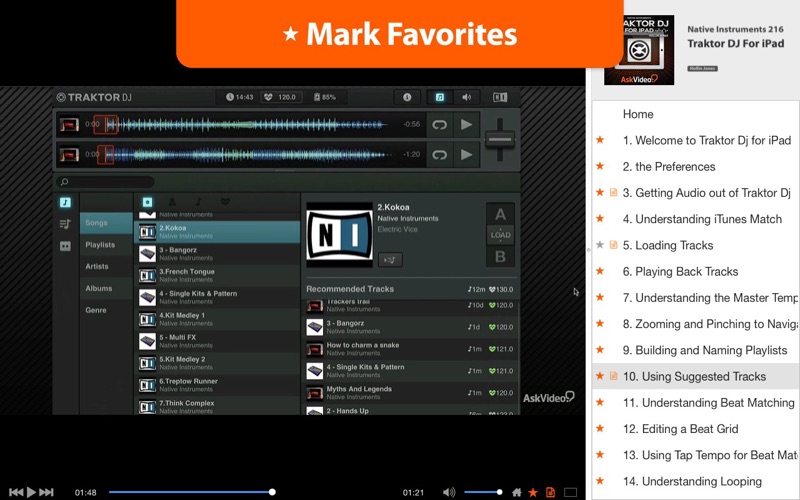Toggle favorite star for 3. Getting Audio out
Image resolution: width=800 pixels, height=500 pixels.
(601, 192)
